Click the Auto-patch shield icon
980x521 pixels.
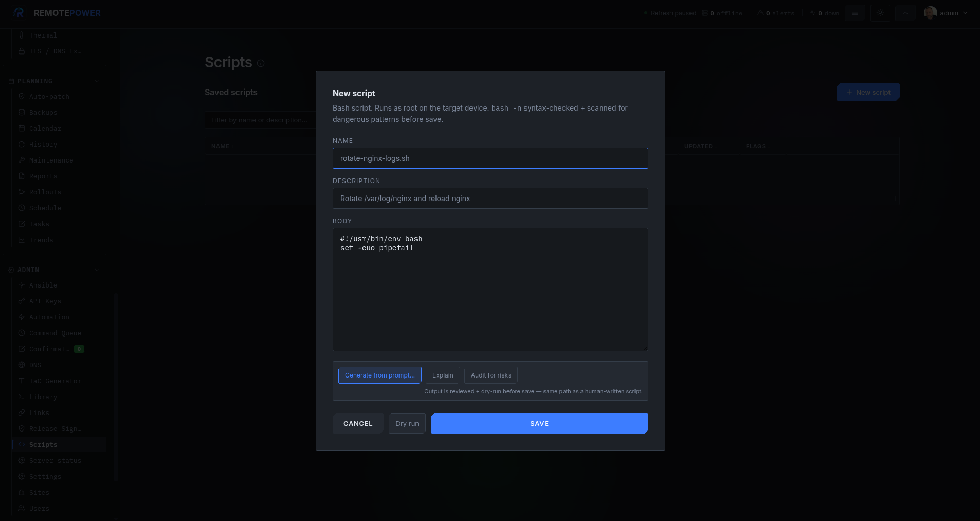(x=22, y=96)
